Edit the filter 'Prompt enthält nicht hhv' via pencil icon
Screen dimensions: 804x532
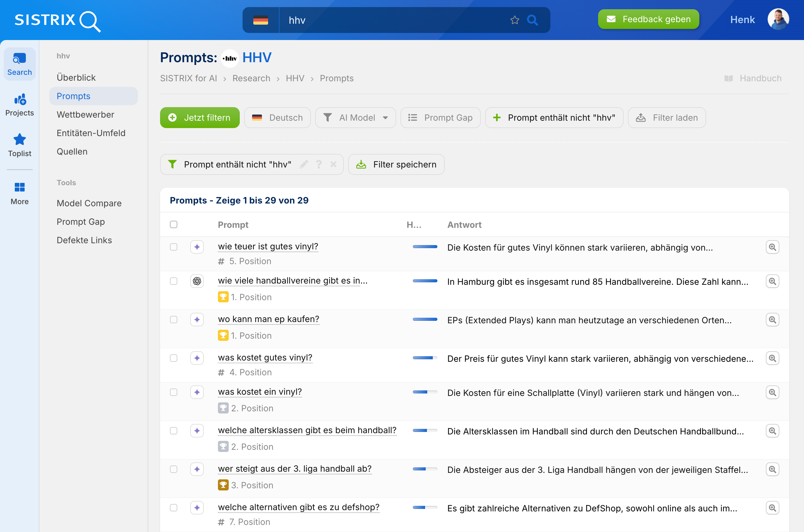[304, 164]
